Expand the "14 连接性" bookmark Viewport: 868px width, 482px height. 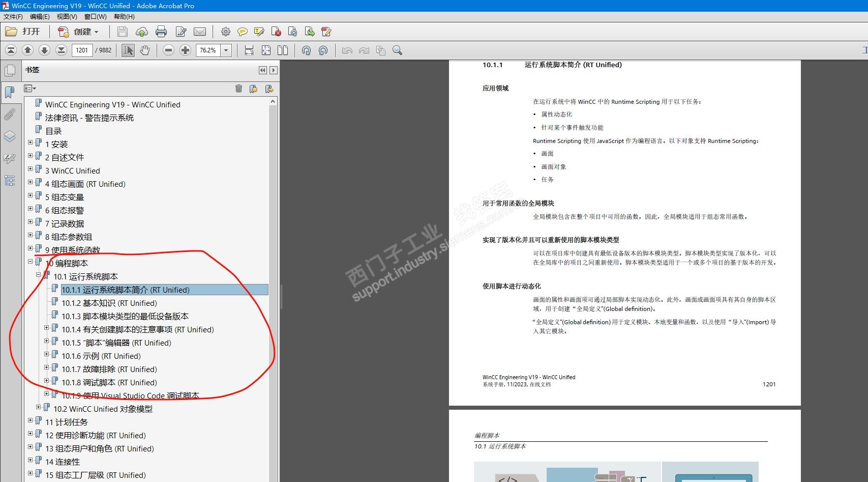tap(31, 460)
